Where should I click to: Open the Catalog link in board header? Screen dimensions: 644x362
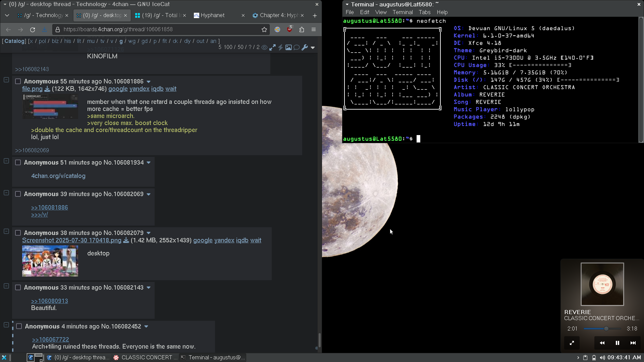point(14,41)
